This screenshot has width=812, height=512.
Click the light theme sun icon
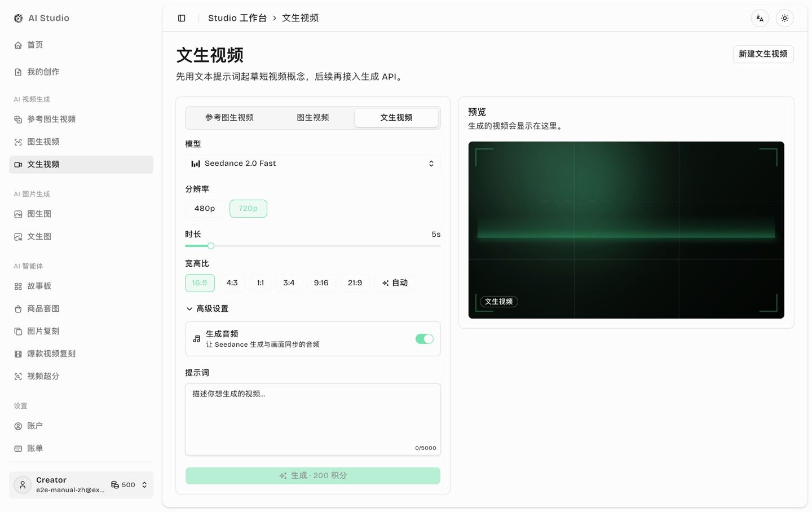(x=785, y=18)
